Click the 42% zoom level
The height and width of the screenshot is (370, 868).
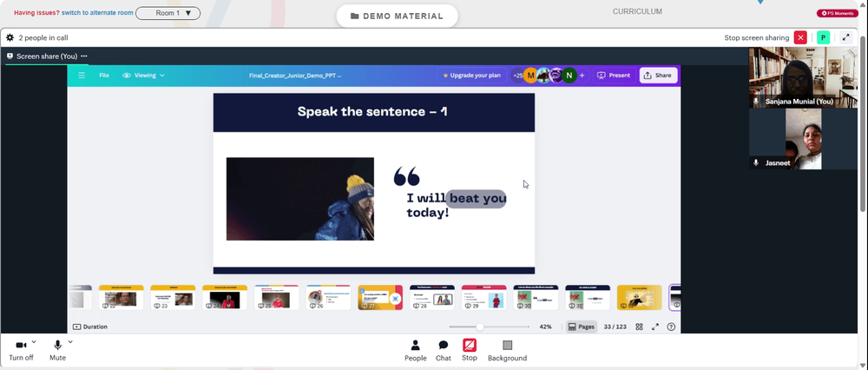click(545, 327)
